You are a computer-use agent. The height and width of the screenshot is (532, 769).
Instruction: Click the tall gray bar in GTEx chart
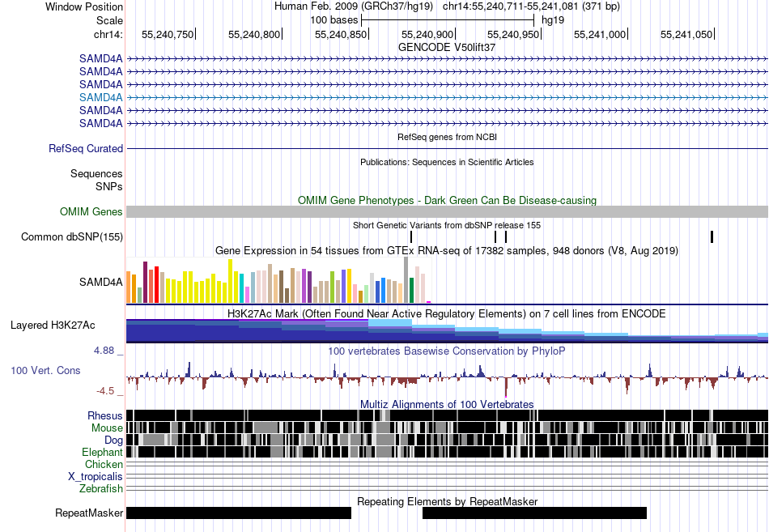(406, 279)
